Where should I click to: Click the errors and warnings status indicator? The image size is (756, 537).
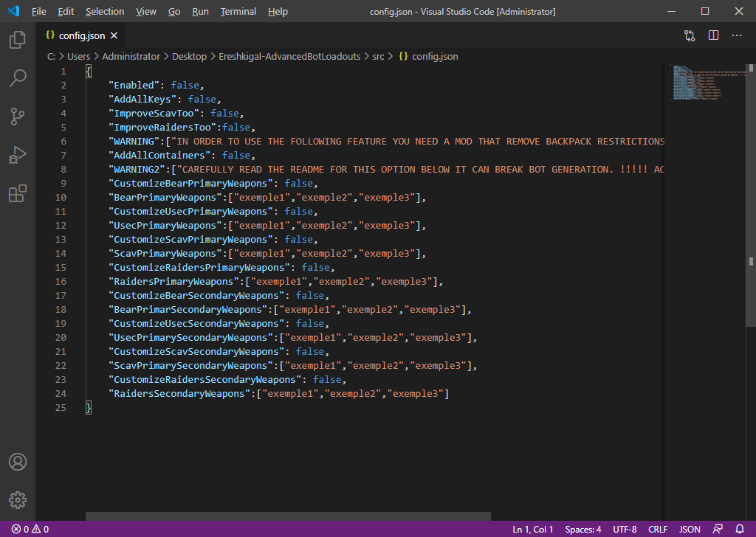[x=30, y=530]
